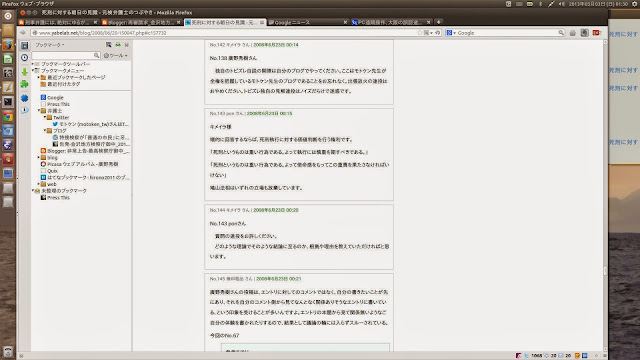
Task: Click the reload icon in the URL bar
Action: point(437,33)
